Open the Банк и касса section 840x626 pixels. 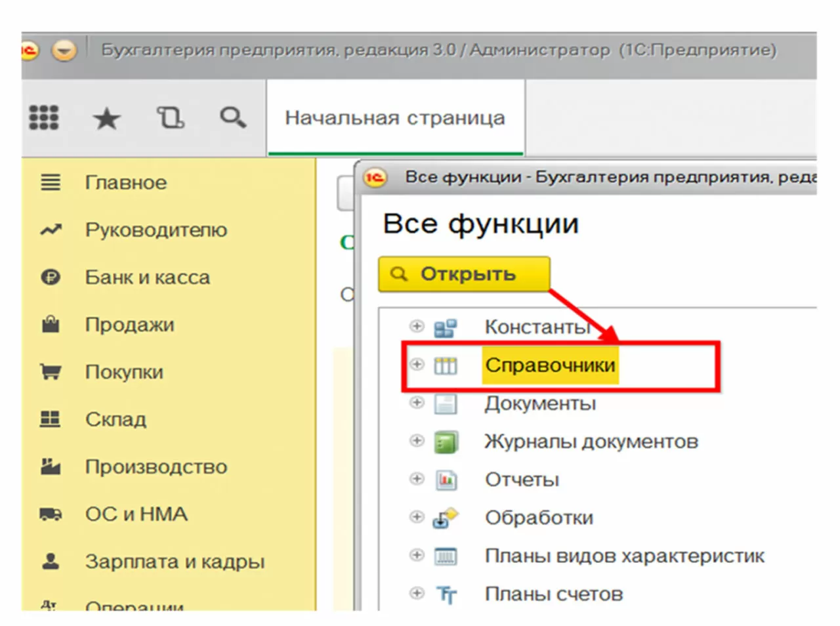148,278
